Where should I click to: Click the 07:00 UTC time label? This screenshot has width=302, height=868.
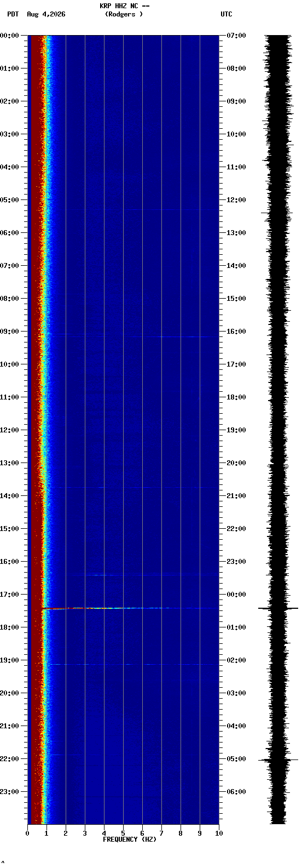[236, 36]
